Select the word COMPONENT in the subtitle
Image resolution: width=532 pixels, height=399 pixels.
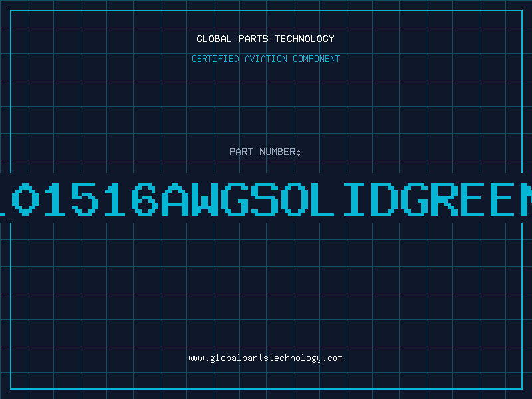pyautogui.click(x=316, y=59)
